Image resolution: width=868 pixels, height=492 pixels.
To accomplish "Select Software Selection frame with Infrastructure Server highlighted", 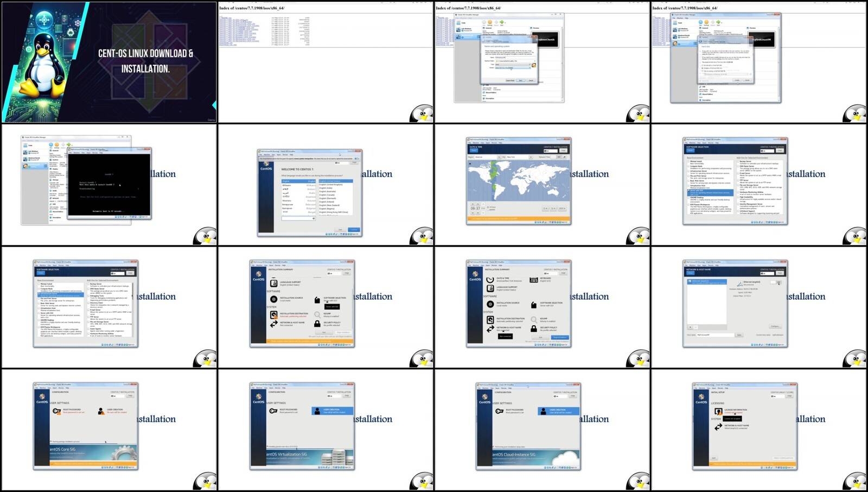I will coord(108,307).
